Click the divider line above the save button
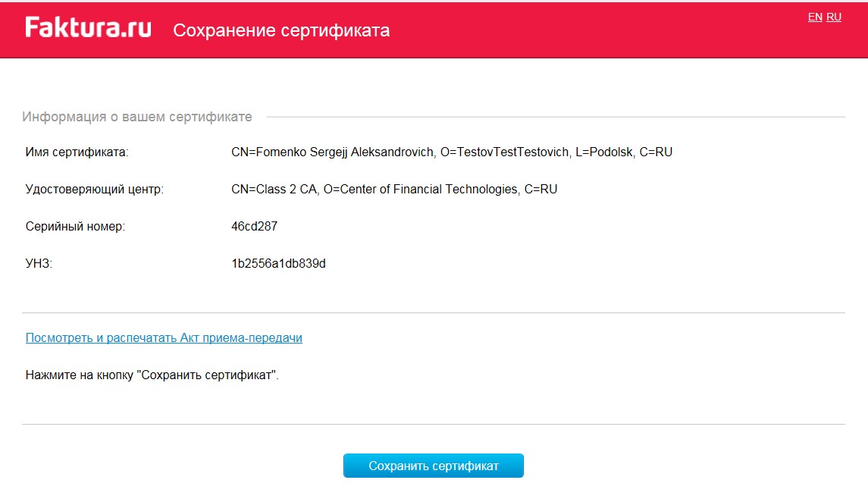This screenshot has height=502, width=868. point(434,425)
